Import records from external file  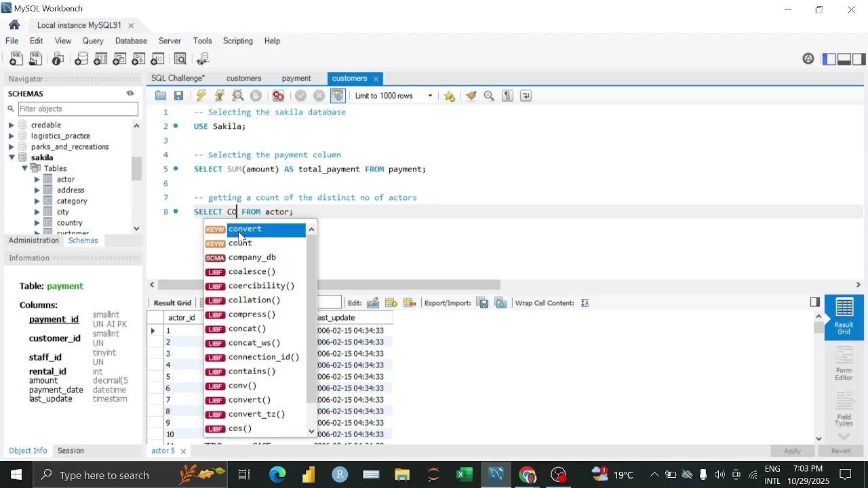(501, 303)
